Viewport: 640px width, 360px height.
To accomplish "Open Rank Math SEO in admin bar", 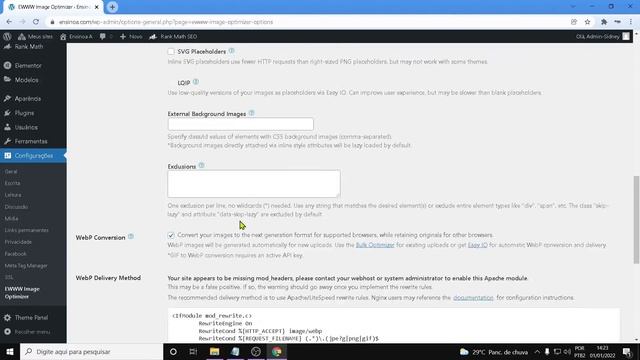I will (173, 36).
